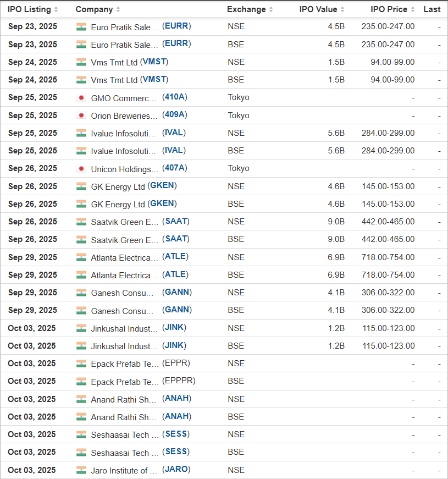Click Anand Rathi Sh... name in NSE row

[124, 400]
